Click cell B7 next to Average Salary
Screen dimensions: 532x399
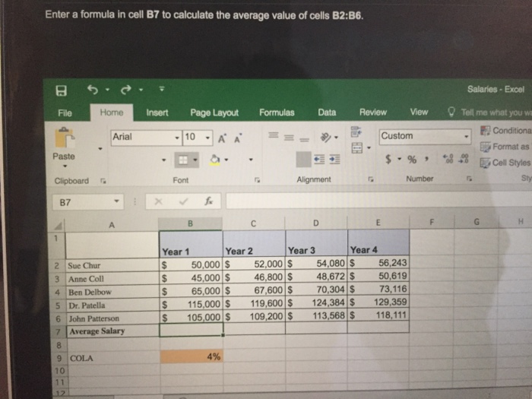(x=192, y=330)
